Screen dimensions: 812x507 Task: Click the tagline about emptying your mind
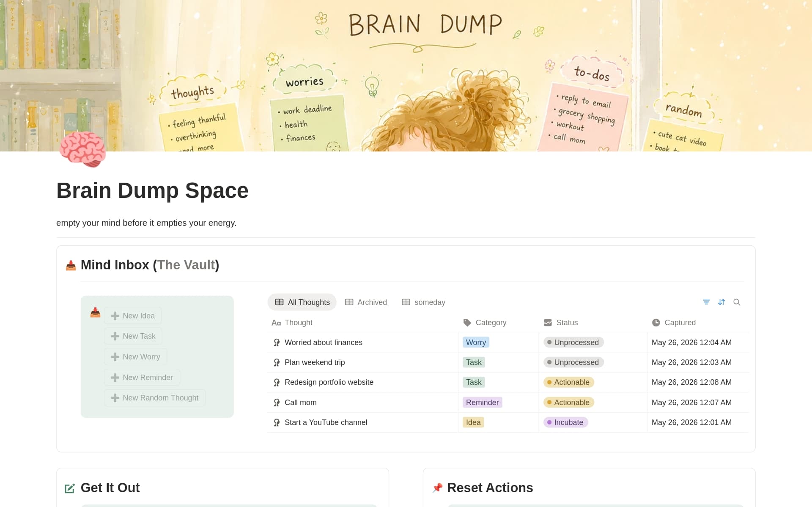146,223
